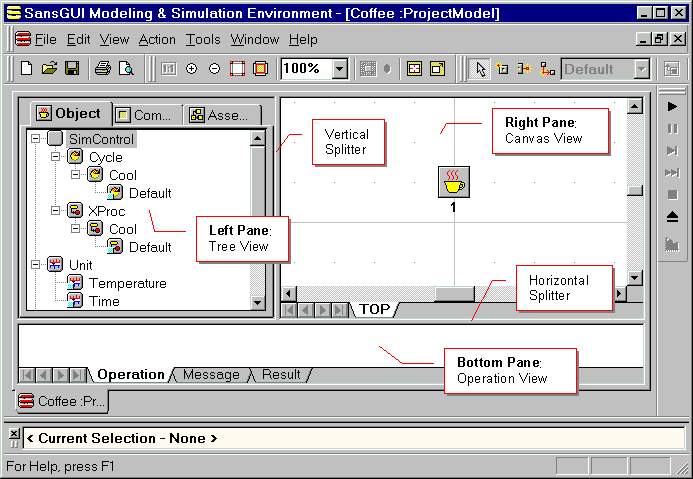Open the 100% zoom level dropdown
The height and width of the screenshot is (479, 693).
339,69
